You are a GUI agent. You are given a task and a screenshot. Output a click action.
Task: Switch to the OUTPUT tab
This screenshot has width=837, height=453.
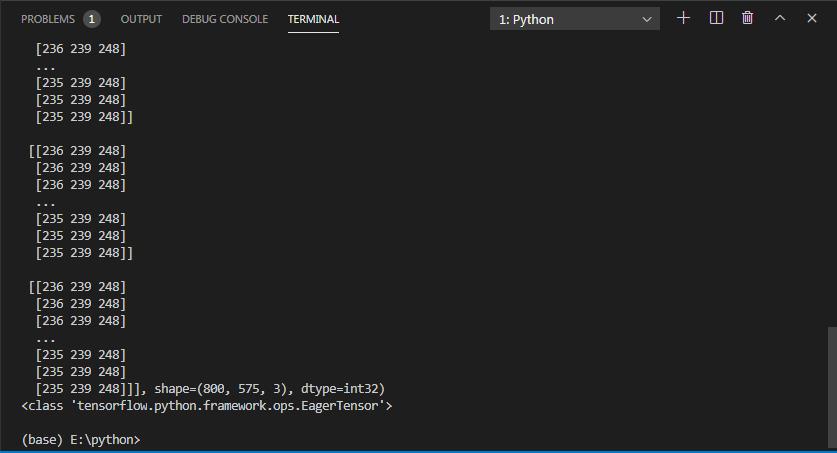click(141, 19)
